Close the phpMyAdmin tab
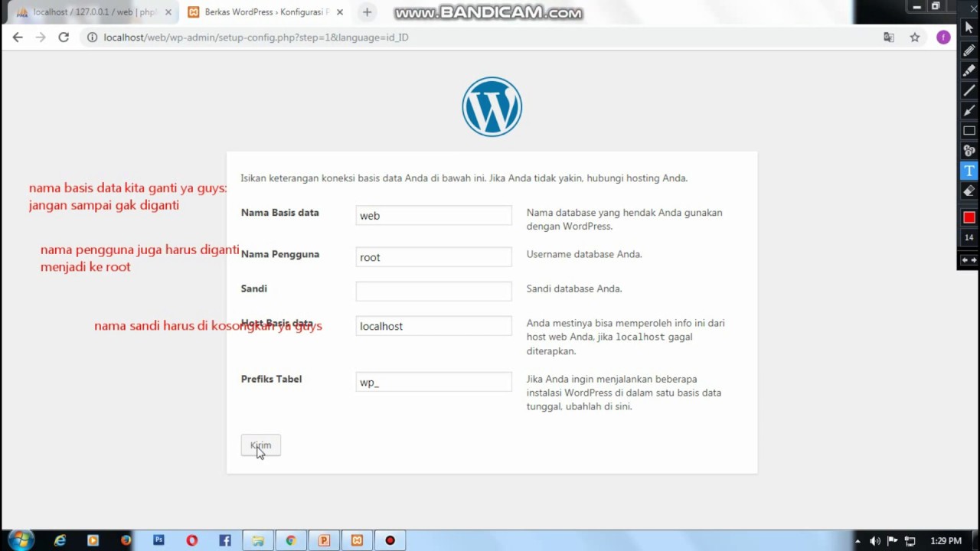Screen dimensions: 980x551 [168, 12]
